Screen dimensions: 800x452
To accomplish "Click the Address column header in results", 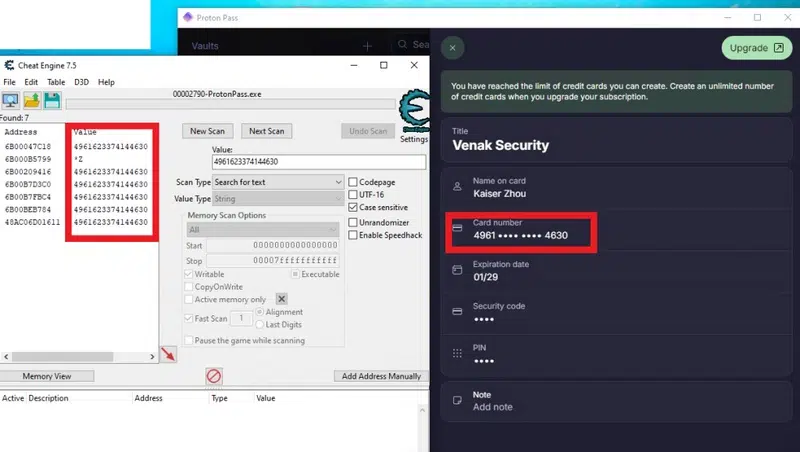I will pos(21,132).
